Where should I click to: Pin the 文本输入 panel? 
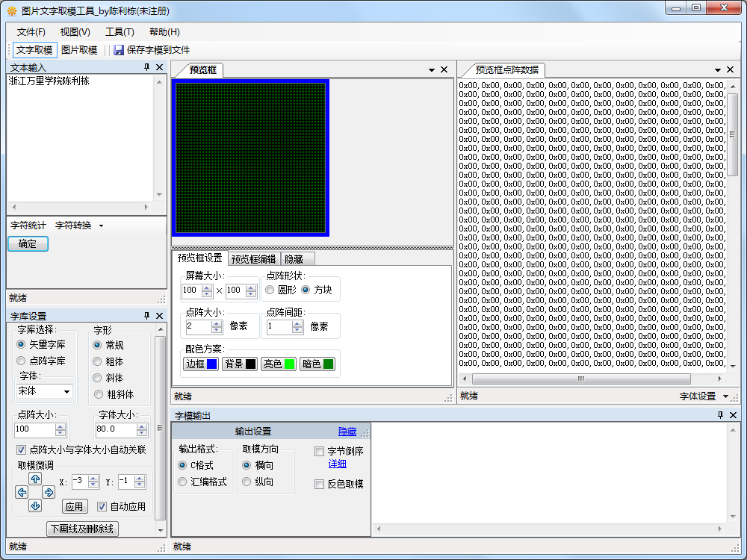(x=146, y=67)
